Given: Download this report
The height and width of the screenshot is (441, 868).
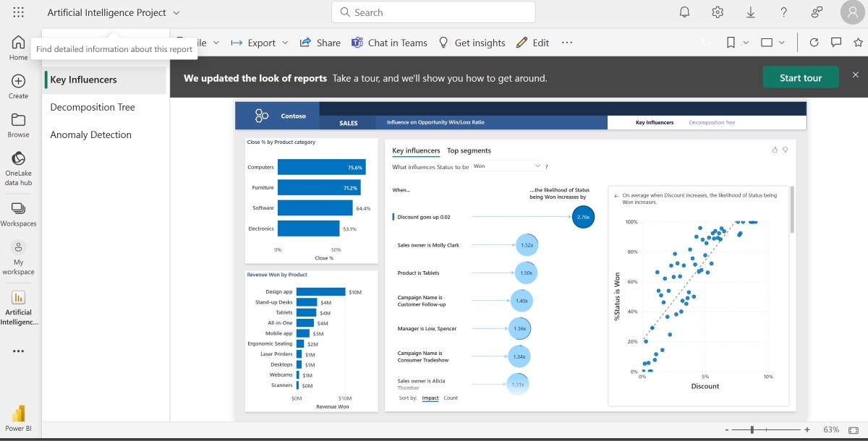Looking at the screenshot, I should point(750,12).
